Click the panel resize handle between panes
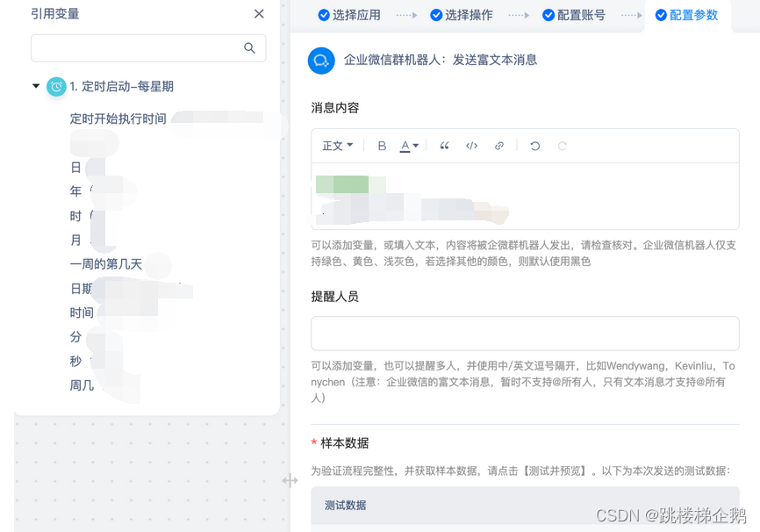The width and height of the screenshot is (760, 532). [x=290, y=480]
